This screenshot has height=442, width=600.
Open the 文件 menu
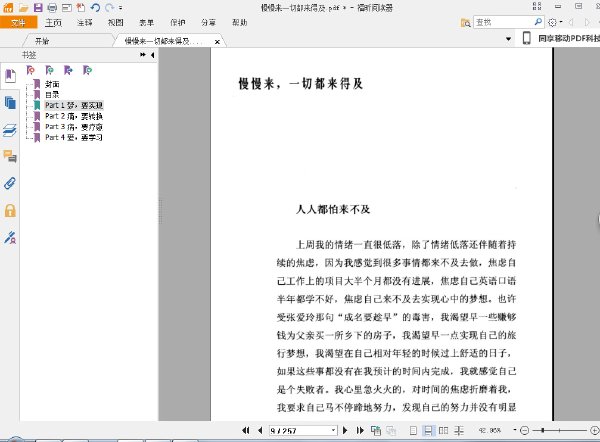point(18,23)
